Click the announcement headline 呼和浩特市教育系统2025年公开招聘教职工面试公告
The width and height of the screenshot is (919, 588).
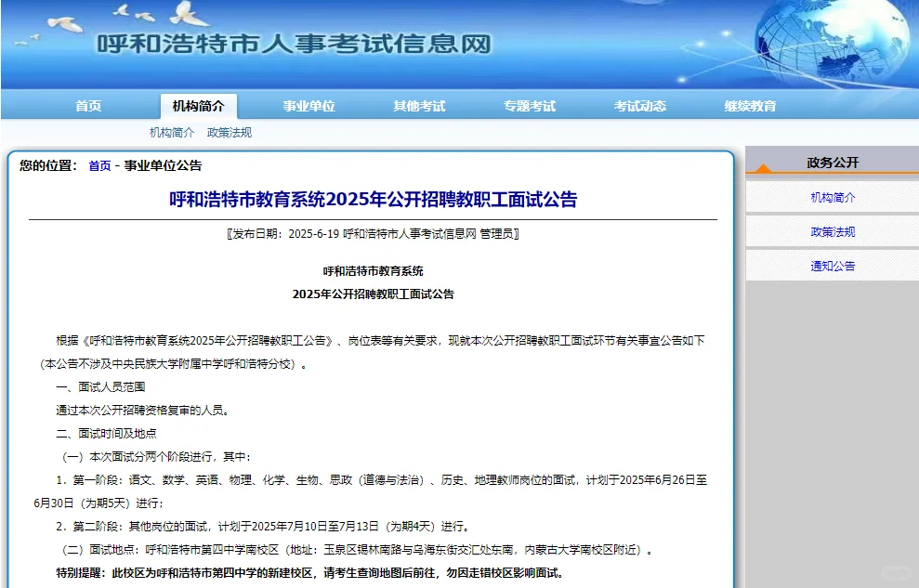(373, 199)
